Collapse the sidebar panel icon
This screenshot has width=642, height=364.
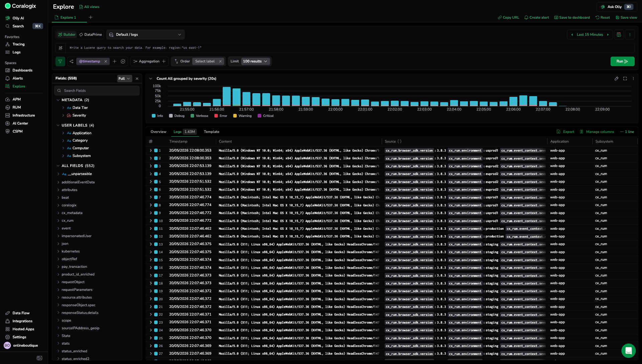click(x=39, y=358)
